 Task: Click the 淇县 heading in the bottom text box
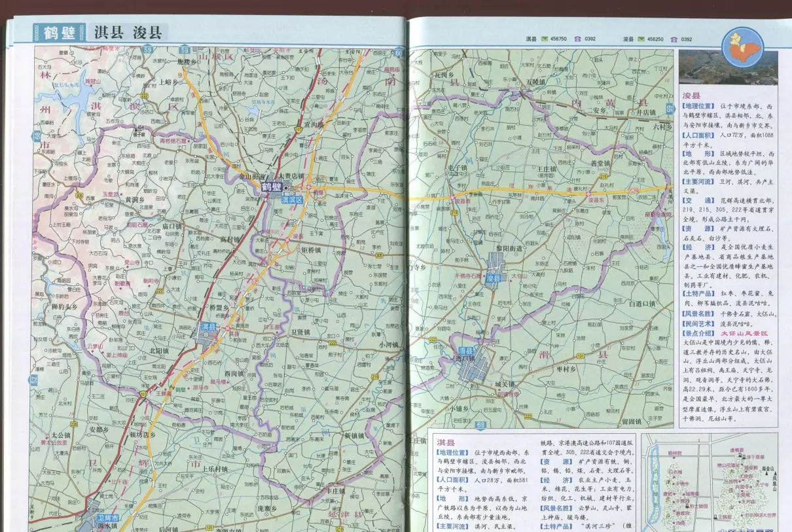[x=446, y=442]
